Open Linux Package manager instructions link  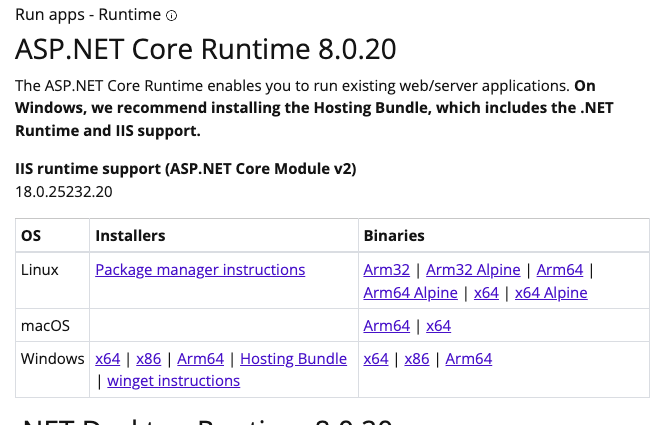pos(200,270)
